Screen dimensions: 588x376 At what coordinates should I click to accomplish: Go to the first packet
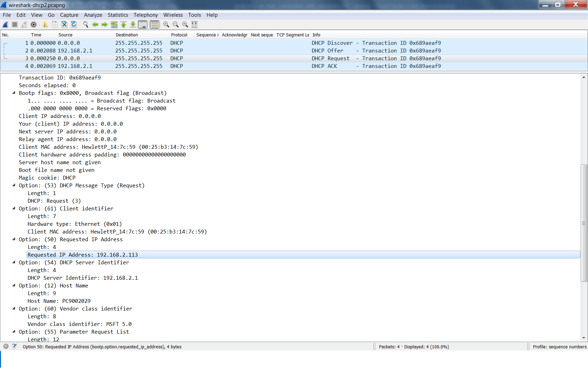coord(123,25)
